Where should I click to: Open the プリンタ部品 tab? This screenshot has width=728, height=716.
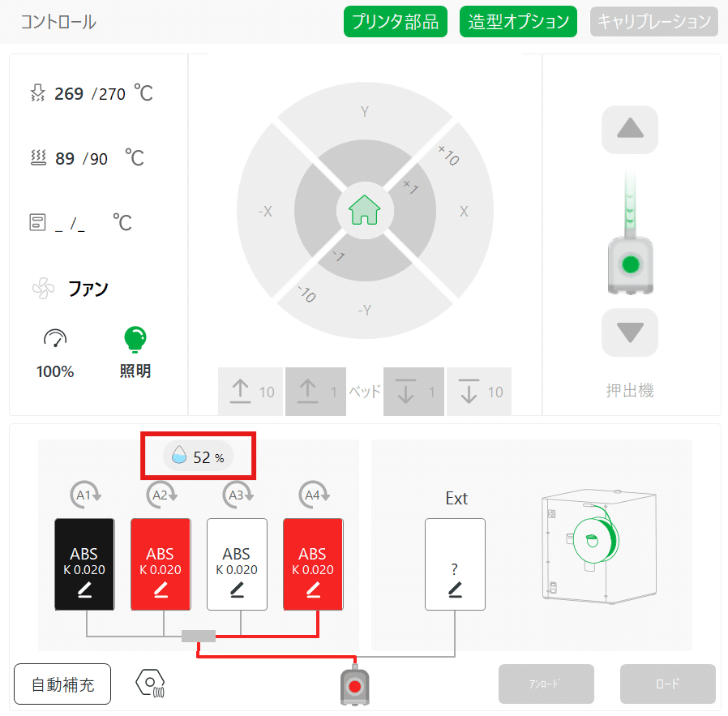[x=395, y=21]
